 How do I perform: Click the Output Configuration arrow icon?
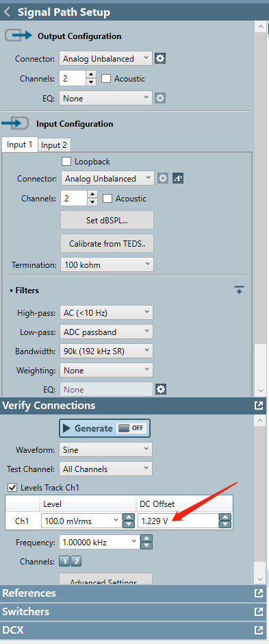point(18,36)
